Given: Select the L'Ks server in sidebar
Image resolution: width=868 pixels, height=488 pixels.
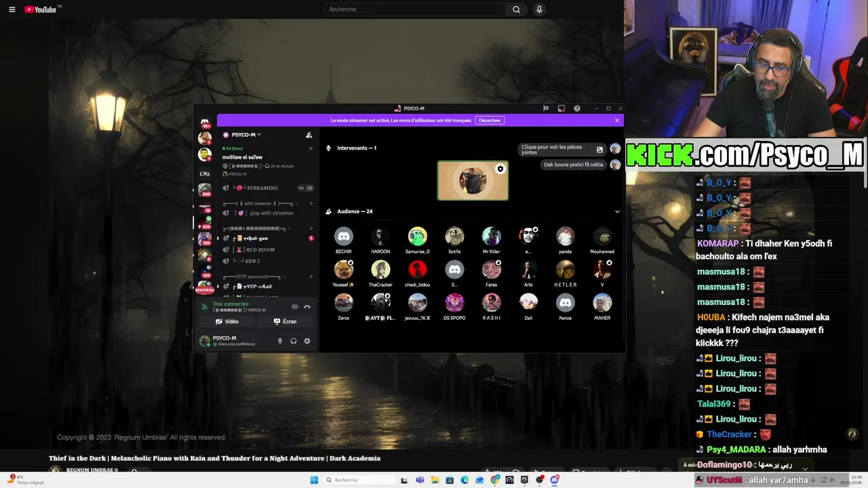Looking at the screenshot, I should [205, 174].
